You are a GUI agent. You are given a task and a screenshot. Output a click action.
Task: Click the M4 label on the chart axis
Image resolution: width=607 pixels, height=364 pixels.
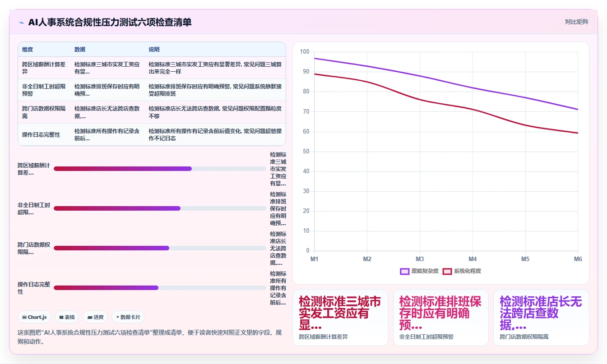pyautogui.click(x=473, y=259)
